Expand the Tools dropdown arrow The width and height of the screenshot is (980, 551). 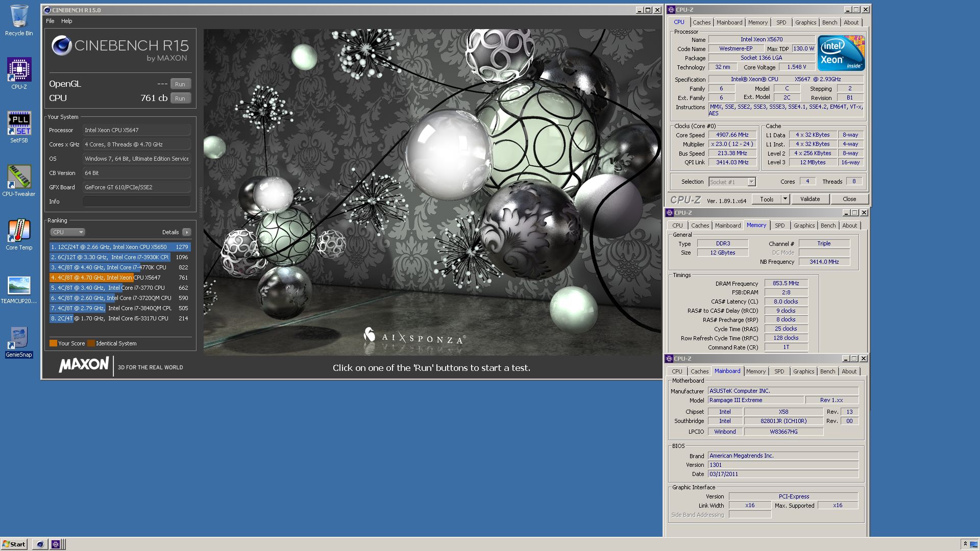(786, 199)
